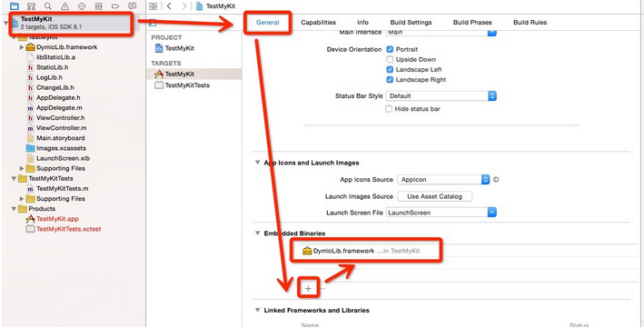This screenshot has width=644, height=328.
Task: Open the Issue navigator warning icon
Action: coord(64,6)
